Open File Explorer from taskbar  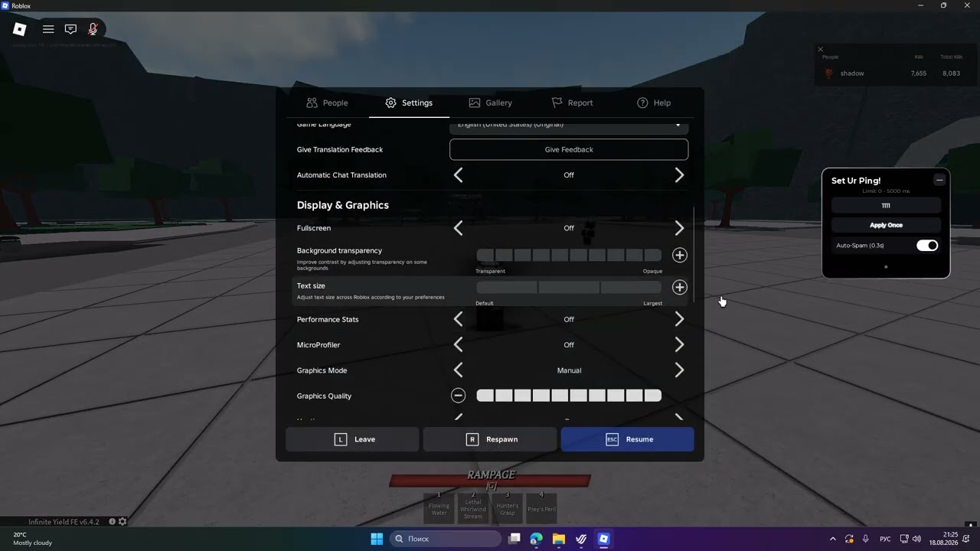pos(559,539)
